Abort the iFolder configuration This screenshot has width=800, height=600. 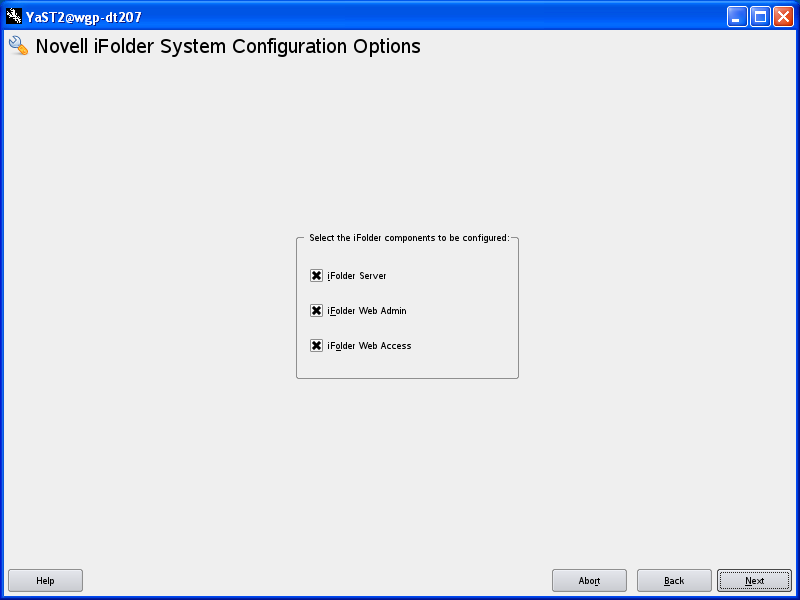[589, 581]
